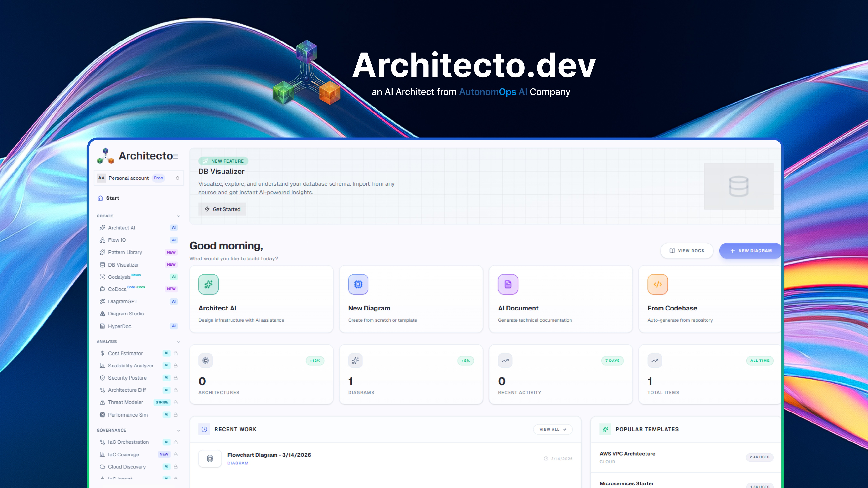
Task: Open Diagram Studio from the sidebar
Action: 126,314
